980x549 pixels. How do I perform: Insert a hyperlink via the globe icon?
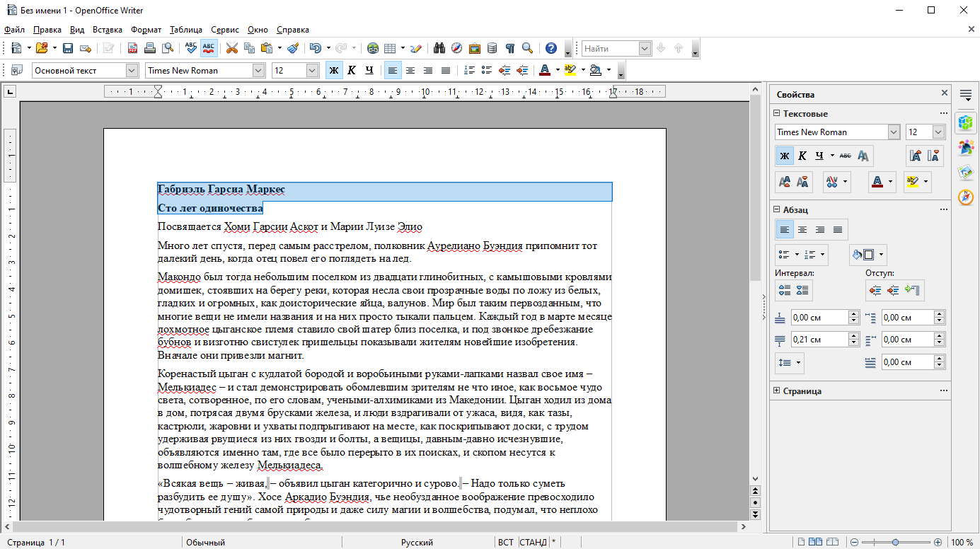[373, 48]
